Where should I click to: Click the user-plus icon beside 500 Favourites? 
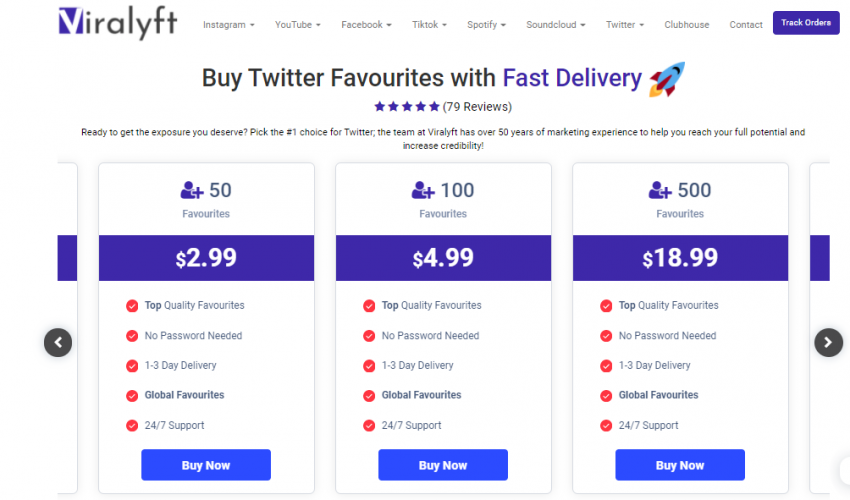(x=660, y=190)
